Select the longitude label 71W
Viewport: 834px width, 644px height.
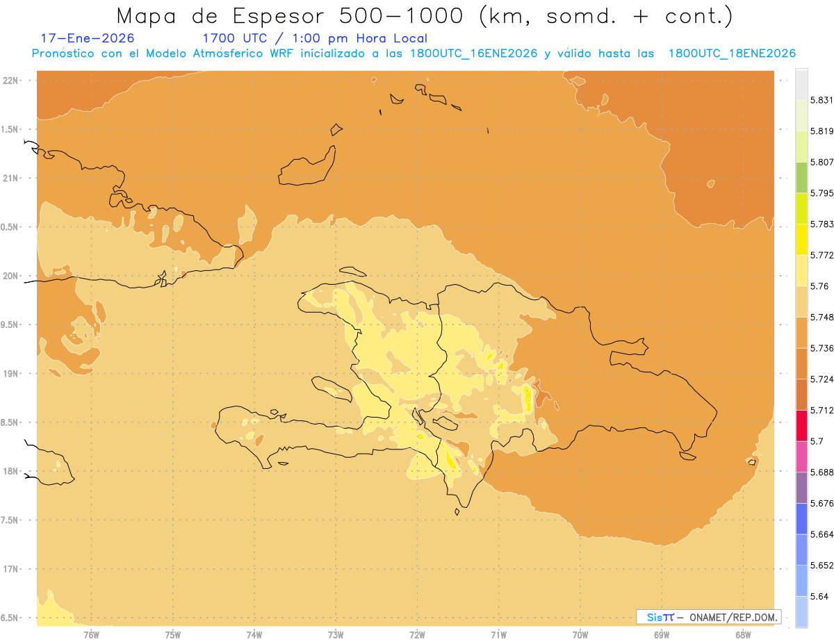pyautogui.click(x=498, y=635)
